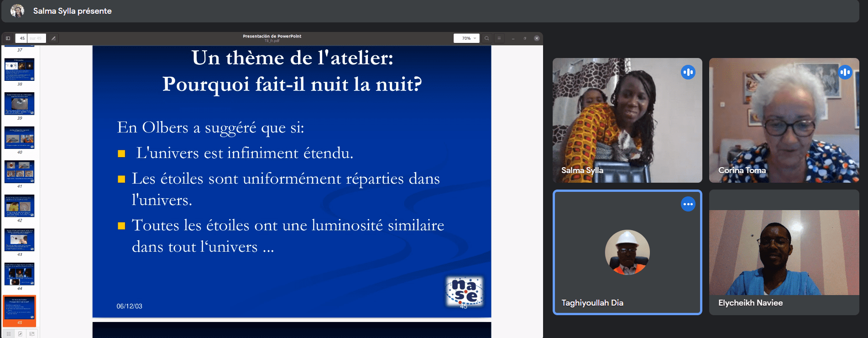Open the 70% zoom level dropdown
Viewport: 868px width, 338px height.
click(x=466, y=38)
